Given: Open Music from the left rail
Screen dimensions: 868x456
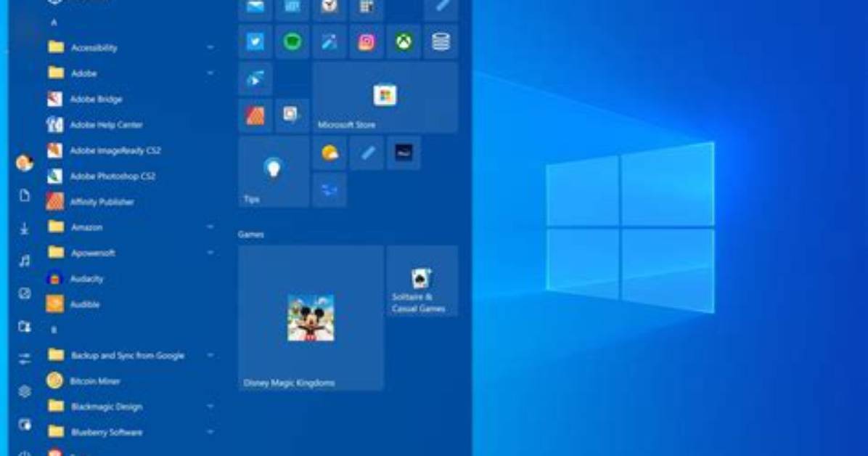Looking at the screenshot, I should tap(25, 261).
